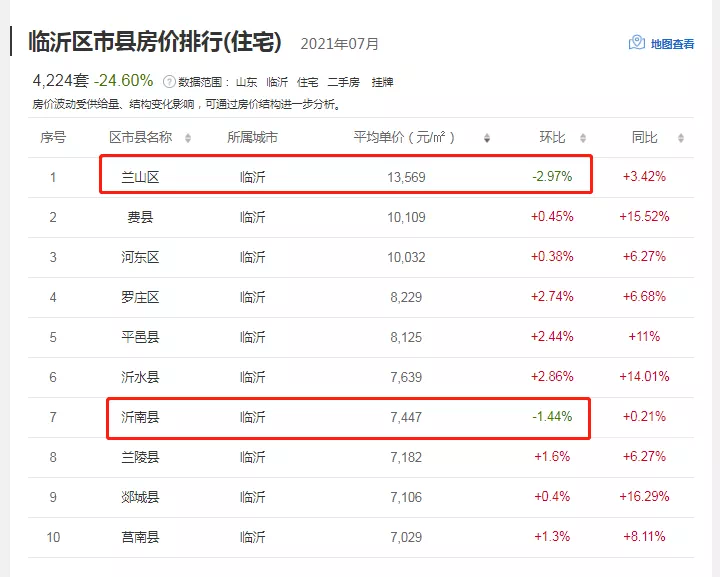Open 莒南县 district name

140,537
